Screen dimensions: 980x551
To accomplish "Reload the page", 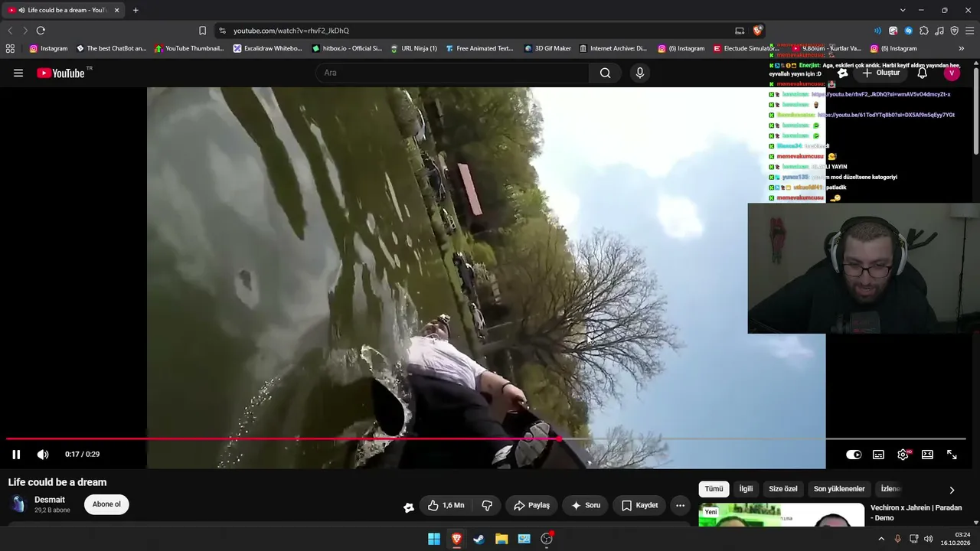I will click(x=41, y=31).
